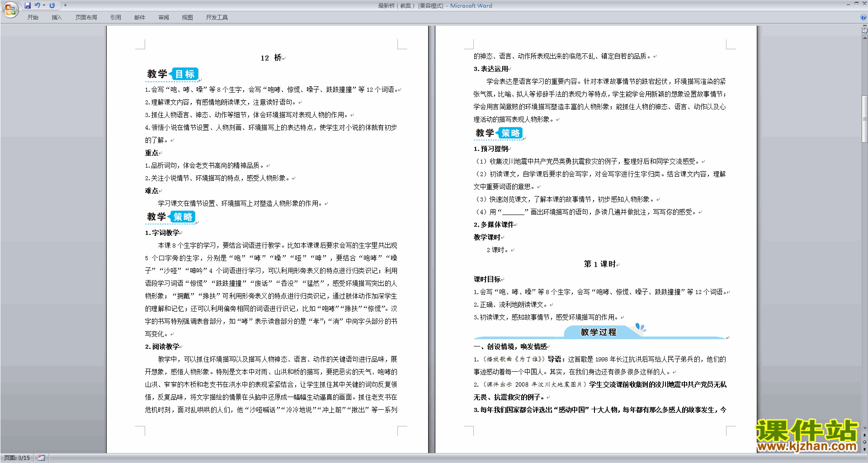868x463 pixels.
Task: Open the undo history dropdown arrow
Action: (44, 5)
